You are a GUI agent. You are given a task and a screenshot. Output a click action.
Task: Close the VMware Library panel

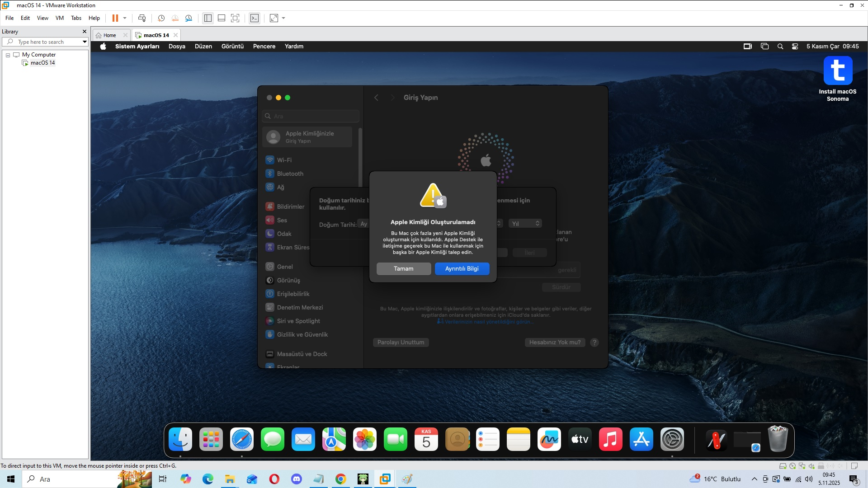pos(84,32)
